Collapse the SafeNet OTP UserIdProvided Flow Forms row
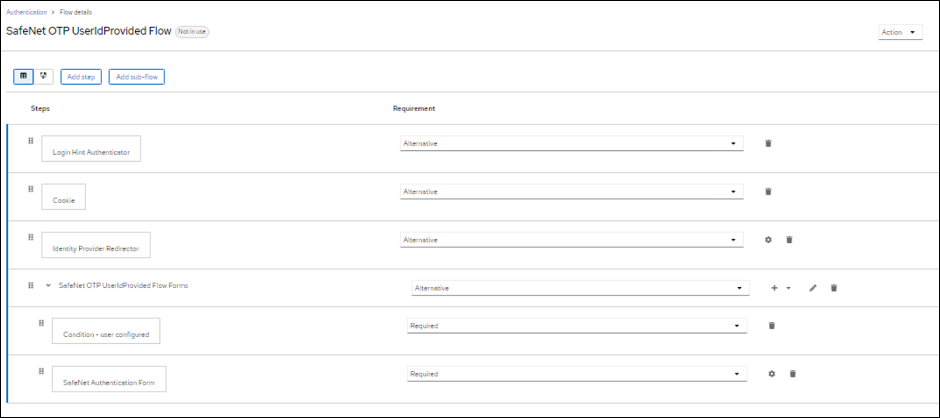The width and height of the screenshot is (940, 418). [48, 286]
